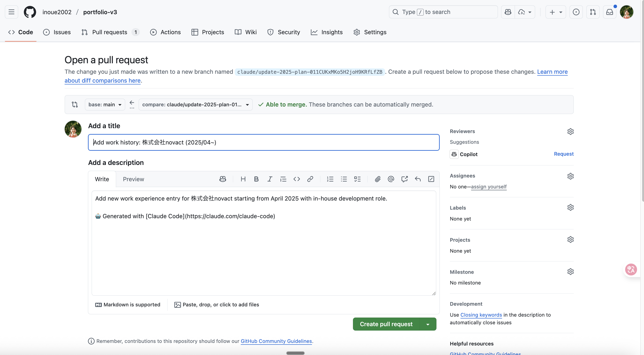
Task: Click the Bold formatting icon
Action: (256, 179)
